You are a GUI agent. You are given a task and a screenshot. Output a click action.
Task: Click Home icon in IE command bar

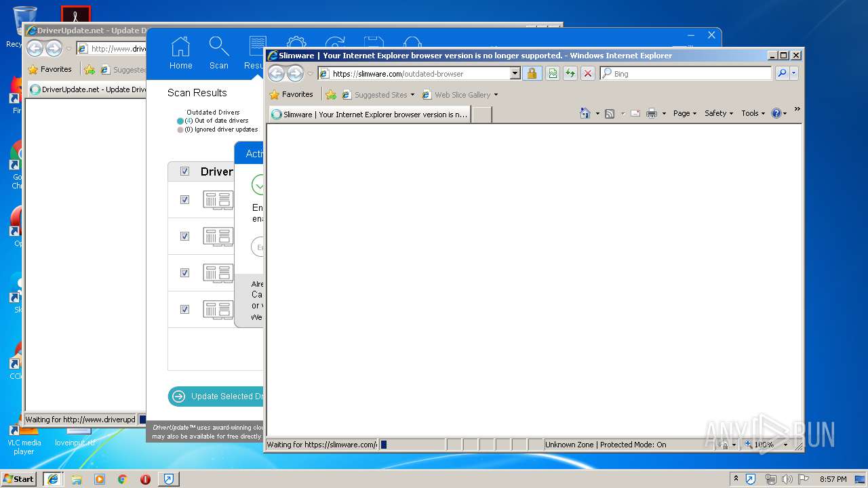(585, 113)
